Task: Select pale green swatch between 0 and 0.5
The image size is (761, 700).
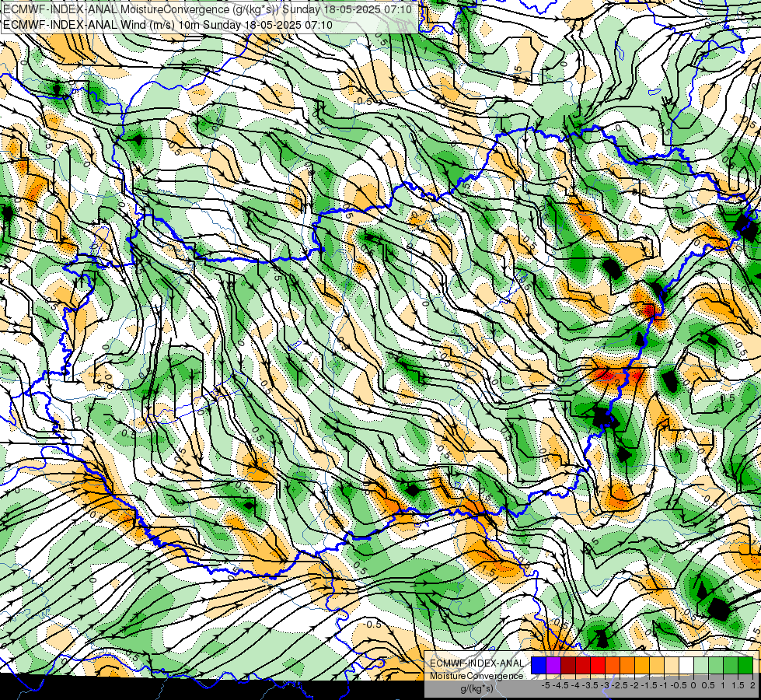Action: click(x=701, y=666)
